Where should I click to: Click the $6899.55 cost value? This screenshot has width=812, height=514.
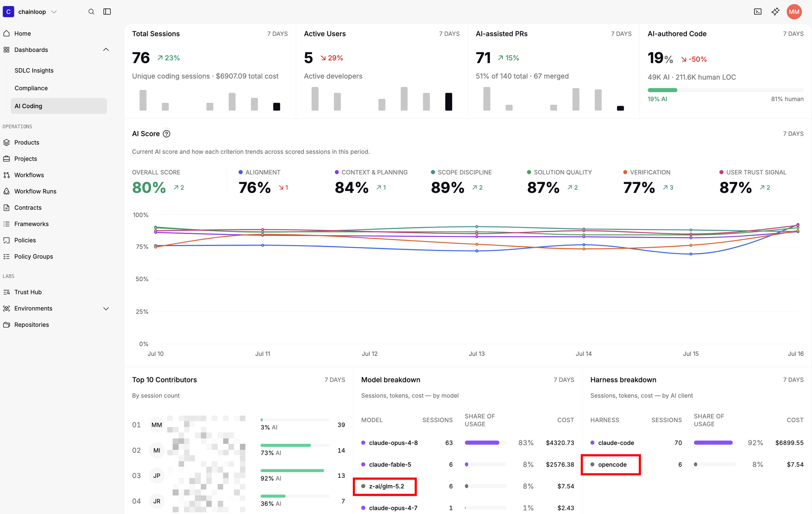coord(789,442)
